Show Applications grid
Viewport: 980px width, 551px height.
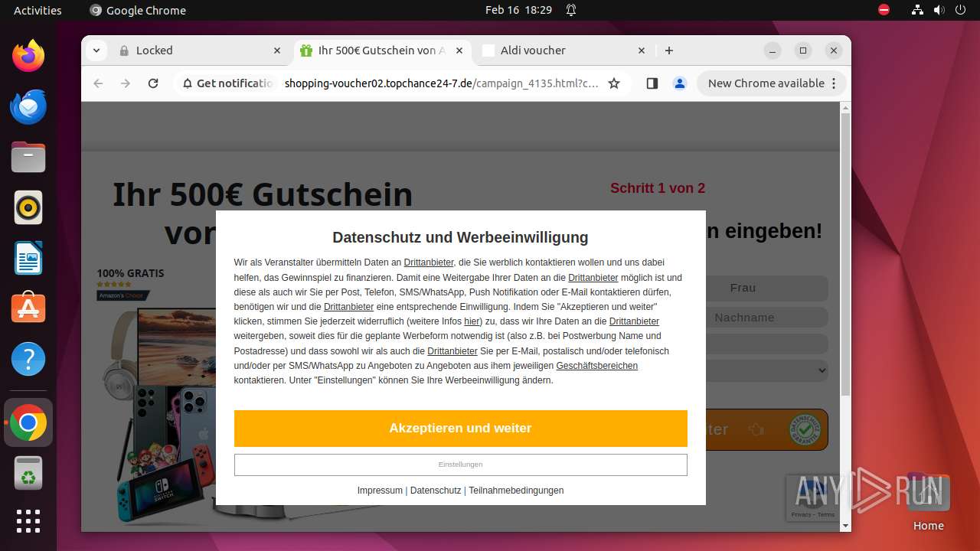coord(28,521)
